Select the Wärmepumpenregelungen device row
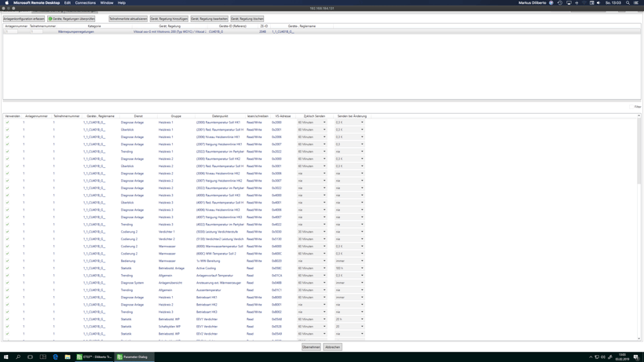Viewport: 644px width, 362px height. click(321, 31)
